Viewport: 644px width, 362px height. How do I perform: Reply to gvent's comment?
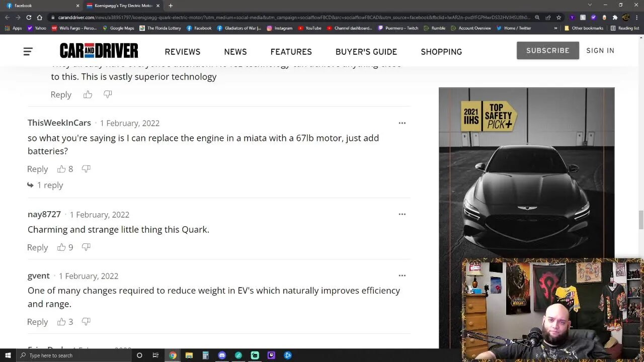pyautogui.click(x=38, y=322)
